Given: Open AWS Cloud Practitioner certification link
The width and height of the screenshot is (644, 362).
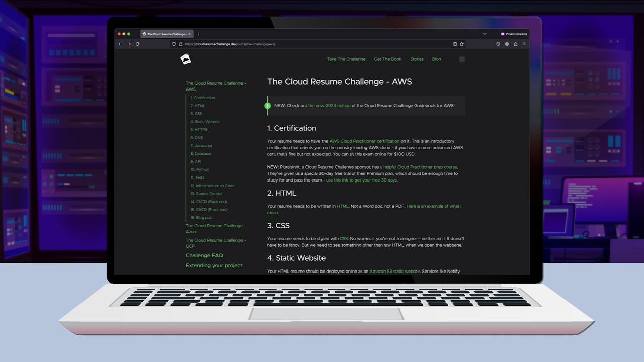Looking at the screenshot, I should [x=364, y=141].
